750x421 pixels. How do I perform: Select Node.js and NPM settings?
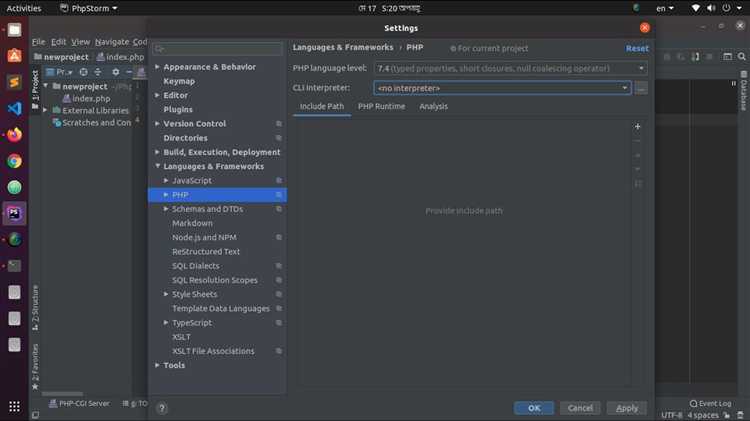coord(204,237)
